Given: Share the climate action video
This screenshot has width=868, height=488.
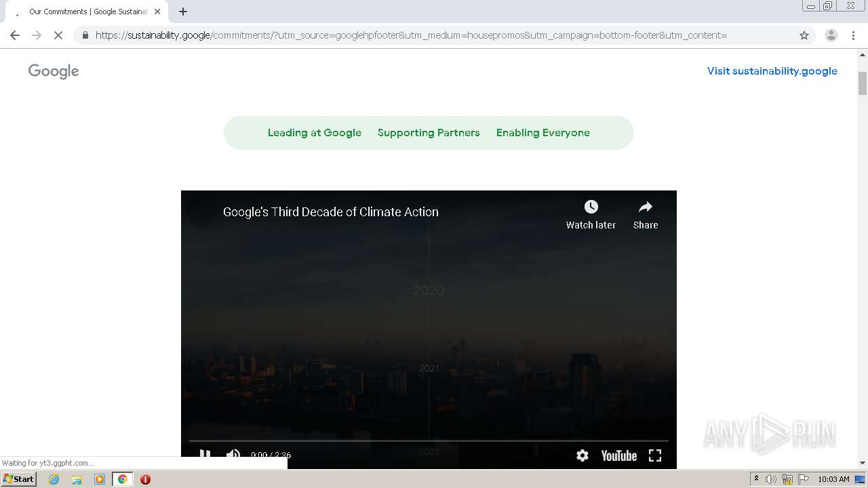Looking at the screenshot, I should click(x=646, y=215).
